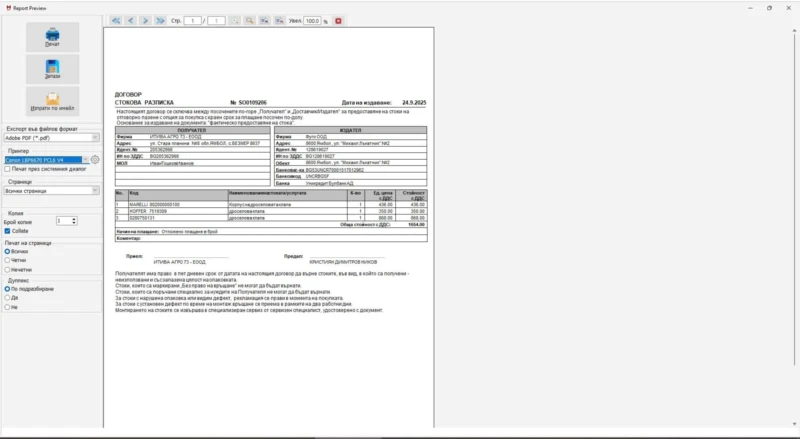Viewport: 800px width, 439px height.
Task: Click the zoom percentage input field
Action: click(312, 21)
